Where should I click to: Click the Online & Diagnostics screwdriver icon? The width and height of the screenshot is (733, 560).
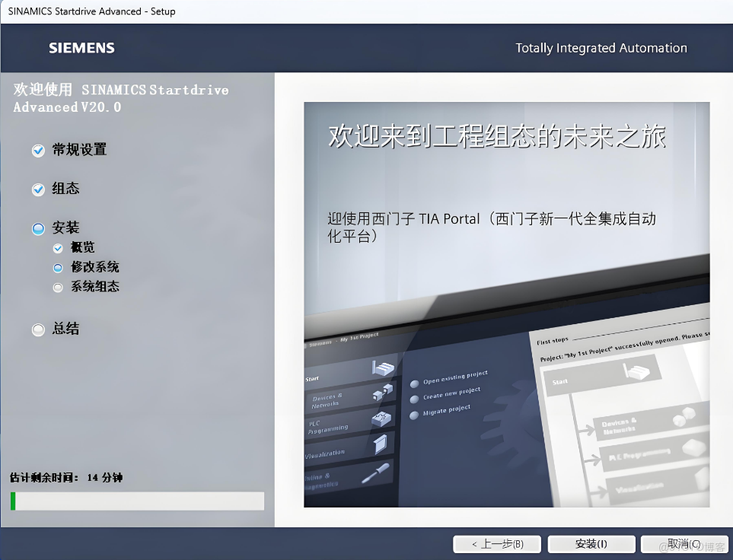point(376,475)
